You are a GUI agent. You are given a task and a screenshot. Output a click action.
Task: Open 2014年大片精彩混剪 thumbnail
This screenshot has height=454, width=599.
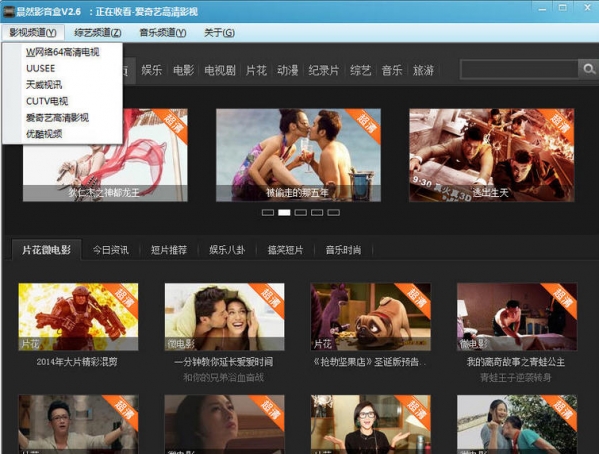[x=78, y=317]
